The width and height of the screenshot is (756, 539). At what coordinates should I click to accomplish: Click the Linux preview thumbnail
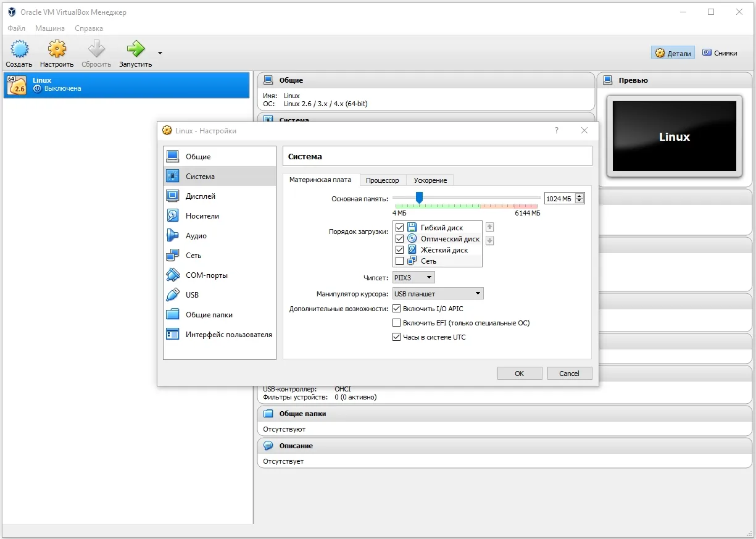click(674, 136)
